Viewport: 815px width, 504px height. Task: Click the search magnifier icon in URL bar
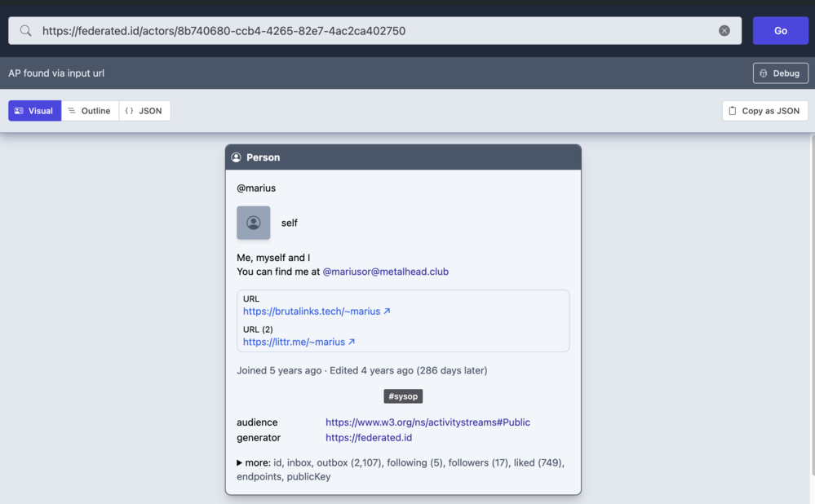click(26, 31)
